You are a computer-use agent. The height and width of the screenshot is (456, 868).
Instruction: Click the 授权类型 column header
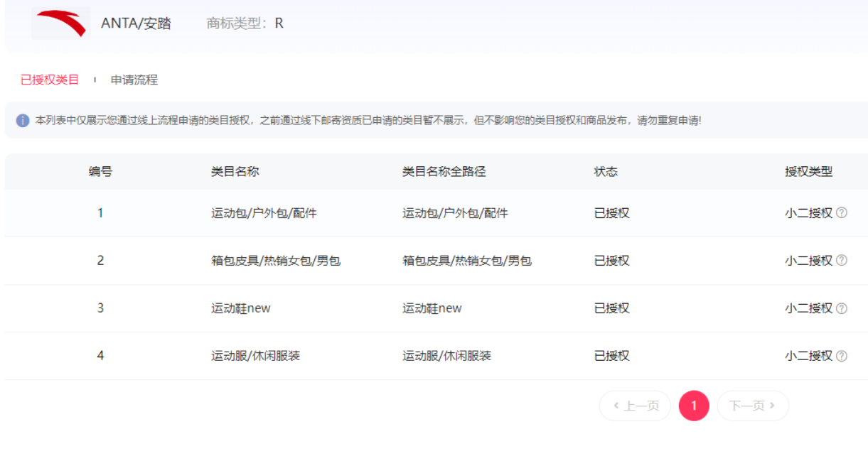808,171
